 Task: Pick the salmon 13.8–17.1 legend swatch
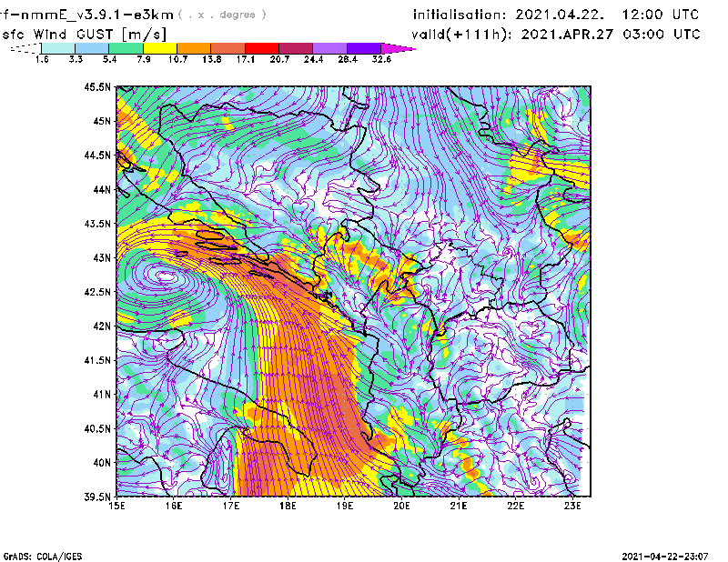(x=228, y=48)
